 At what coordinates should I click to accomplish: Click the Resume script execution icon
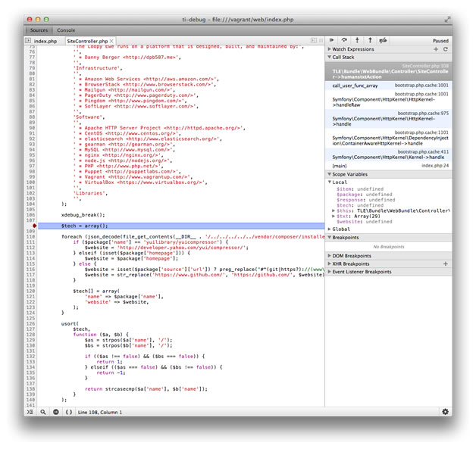[332, 40]
